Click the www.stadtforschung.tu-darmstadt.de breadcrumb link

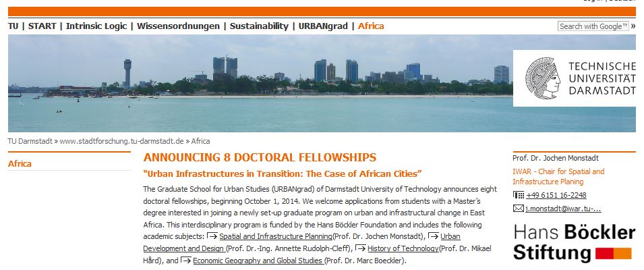(121, 141)
